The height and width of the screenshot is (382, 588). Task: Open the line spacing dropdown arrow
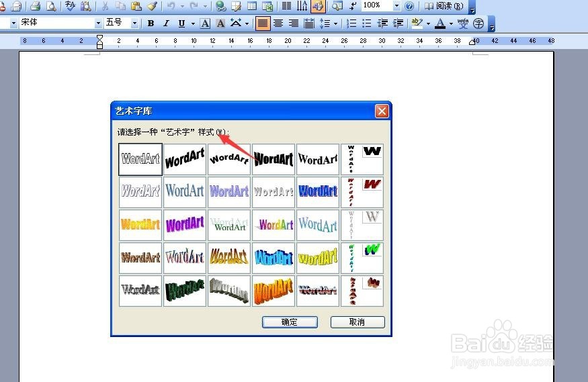pyautogui.click(x=335, y=23)
